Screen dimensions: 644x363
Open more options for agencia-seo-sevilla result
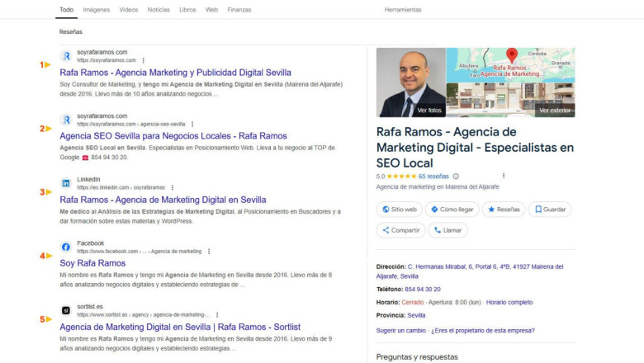(192, 124)
